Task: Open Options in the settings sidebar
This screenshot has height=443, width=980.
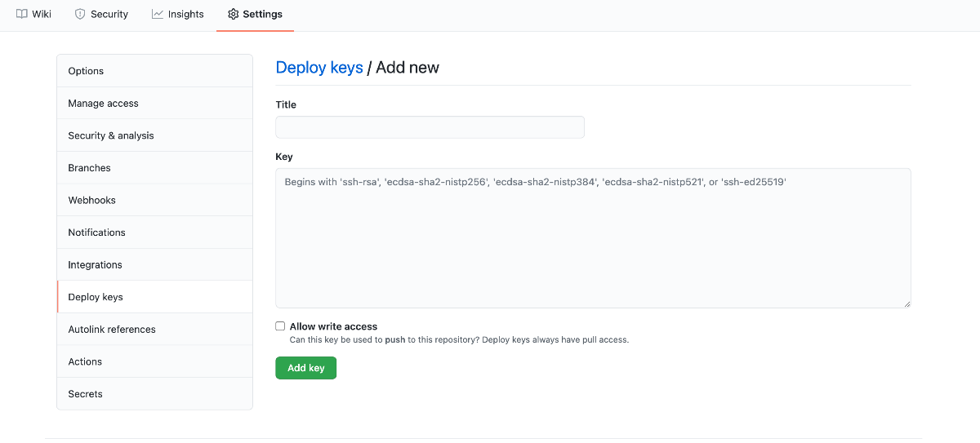Action: [x=154, y=71]
